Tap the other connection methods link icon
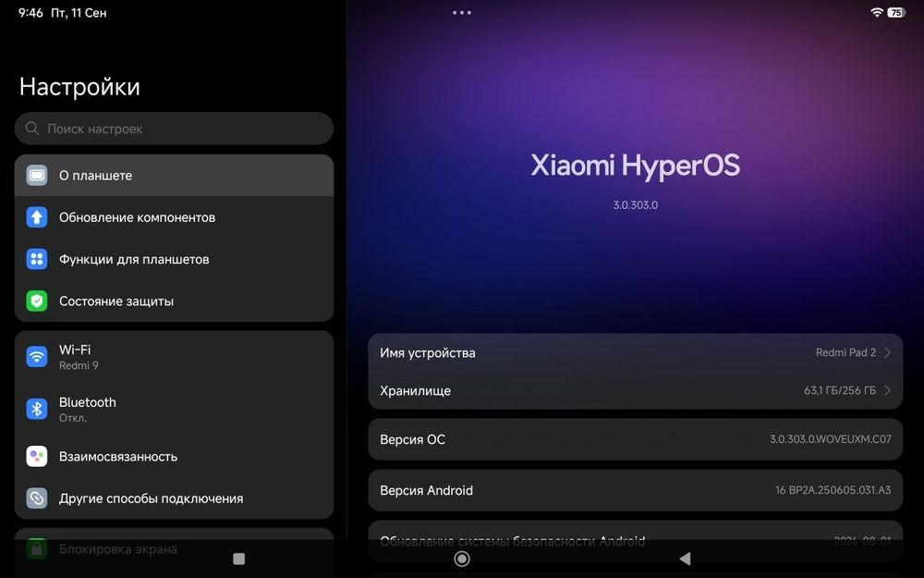Image resolution: width=924 pixels, height=578 pixels. pos(37,498)
